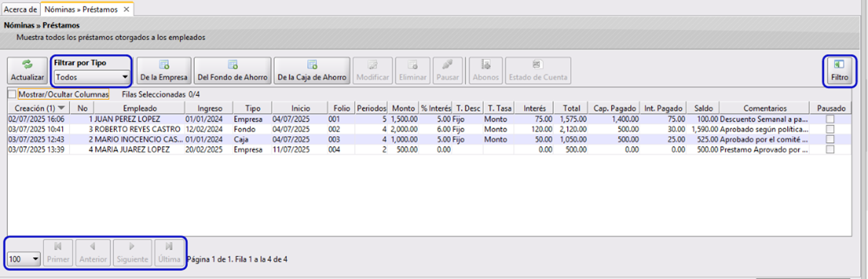Sort by the Interés column header
The width and height of the screenshot is (868, 279).
click(x=534, y=108)
